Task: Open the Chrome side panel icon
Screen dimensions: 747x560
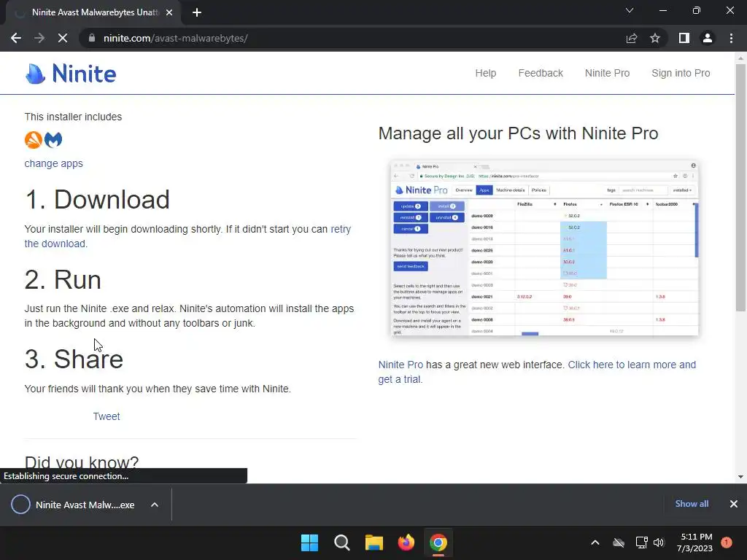Action: [x=684, y=38]
